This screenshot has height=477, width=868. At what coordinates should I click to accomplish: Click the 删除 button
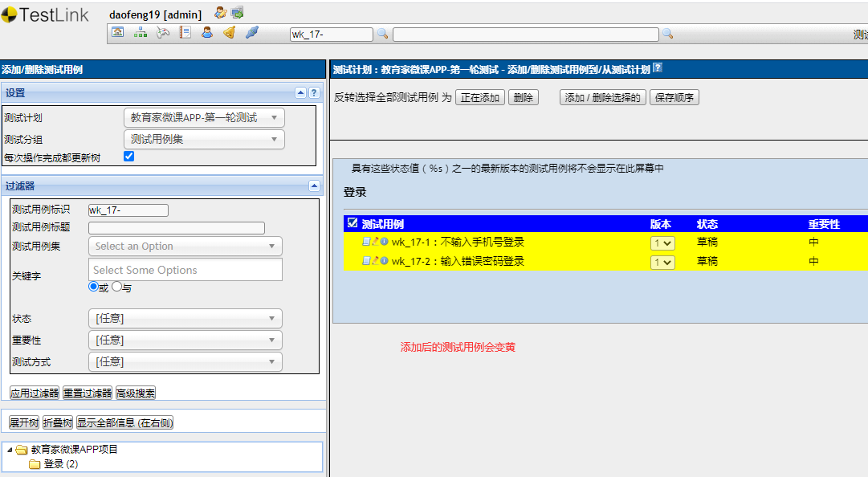point(523,97)
